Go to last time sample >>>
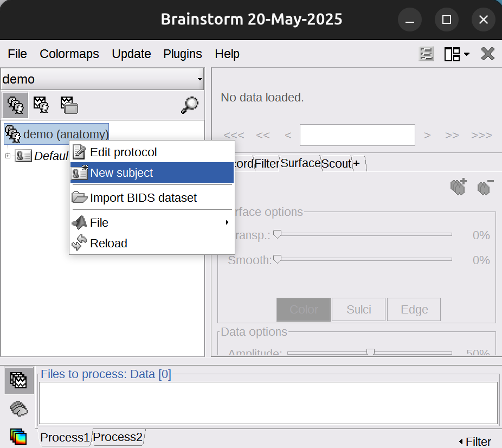 click(481, 135)
